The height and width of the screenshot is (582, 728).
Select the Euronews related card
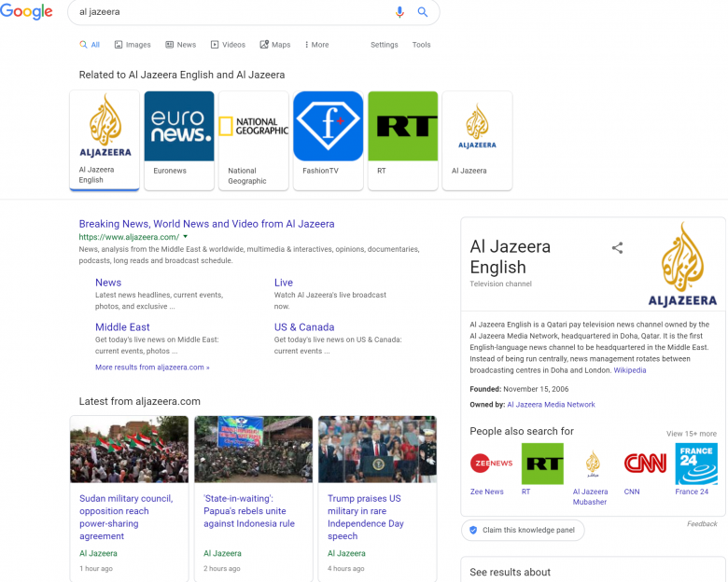click(x=179, y=141)
